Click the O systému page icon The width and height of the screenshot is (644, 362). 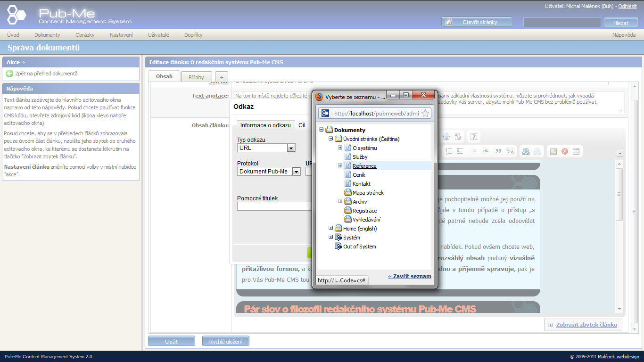[x=348, y=148]
